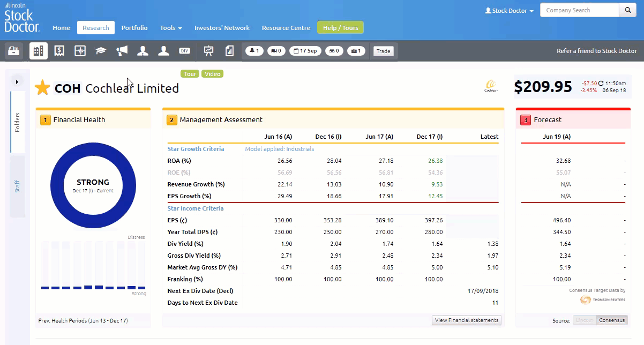This screenshot has height=345, width=644.
Task: Click the Company Search input field
Action: coord(579,10)
